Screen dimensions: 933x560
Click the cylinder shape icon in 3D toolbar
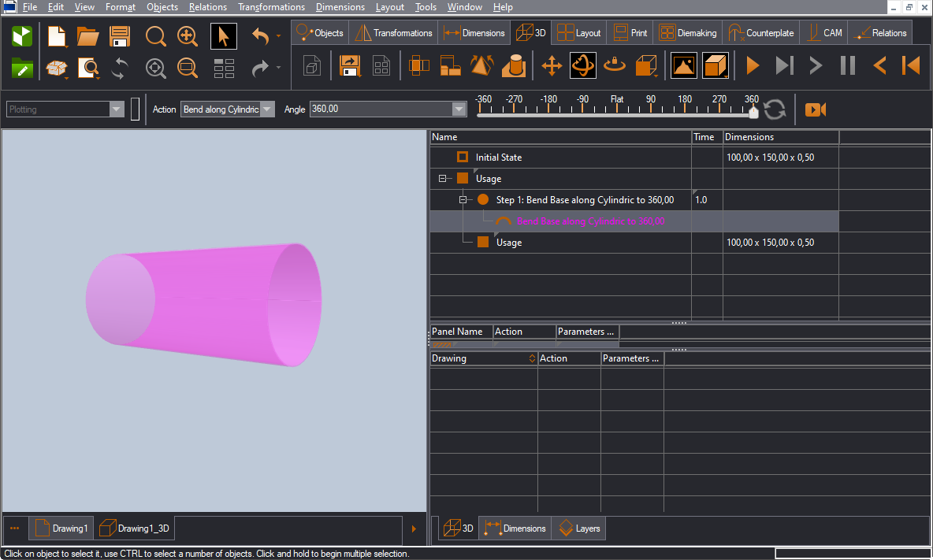tap(514, 65)
